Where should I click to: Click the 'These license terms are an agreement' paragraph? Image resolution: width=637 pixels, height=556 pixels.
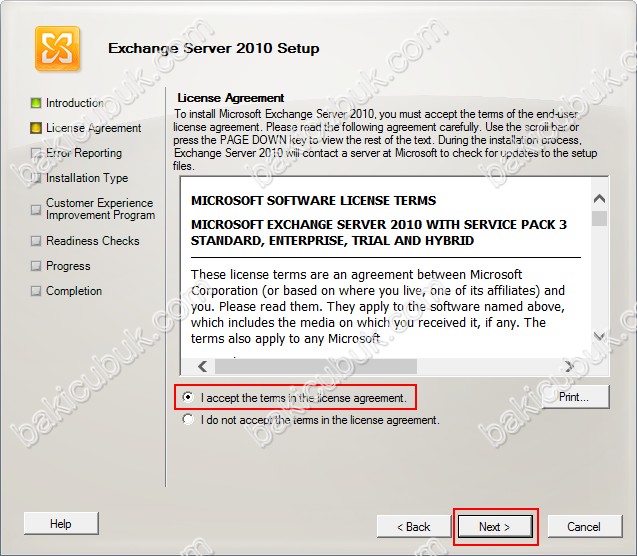coord(378,307)
